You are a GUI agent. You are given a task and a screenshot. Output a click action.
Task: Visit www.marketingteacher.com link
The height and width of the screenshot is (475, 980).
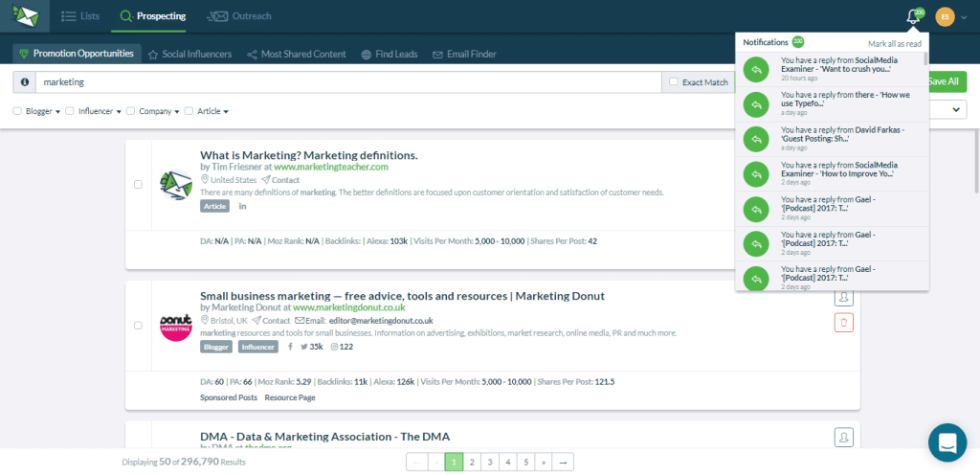coord(330,167)
